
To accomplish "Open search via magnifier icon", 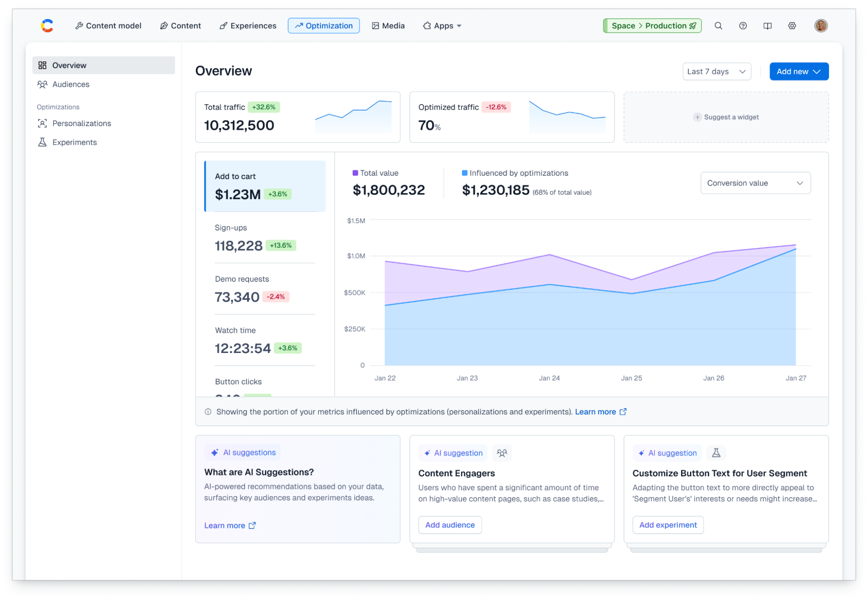I will pyautogui.click(x=718, y=26).
